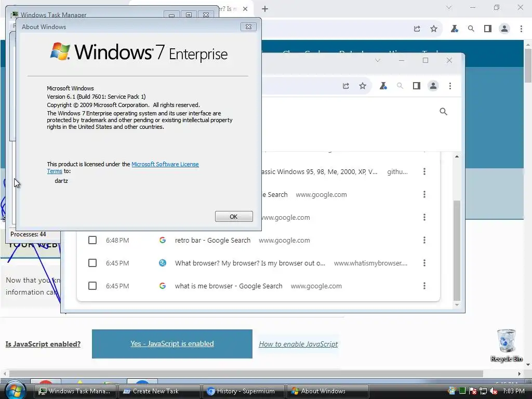Check the what is me browser history entry

coord(92,286)
